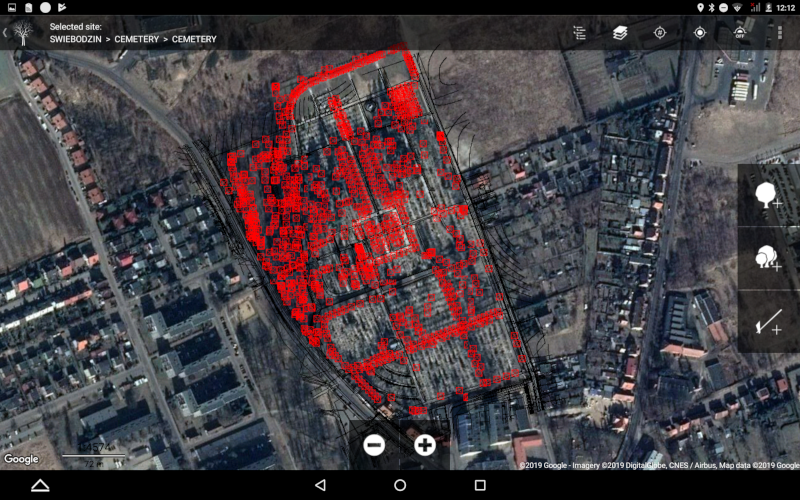Screen dimensions: 800x500
Task: Add a single tree
Action: tap(768, 195)
